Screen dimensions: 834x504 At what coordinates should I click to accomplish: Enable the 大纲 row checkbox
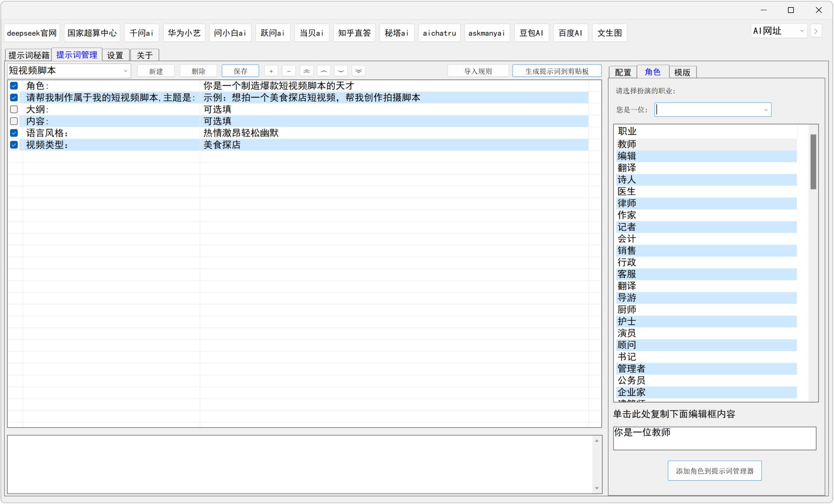point(14,109)
